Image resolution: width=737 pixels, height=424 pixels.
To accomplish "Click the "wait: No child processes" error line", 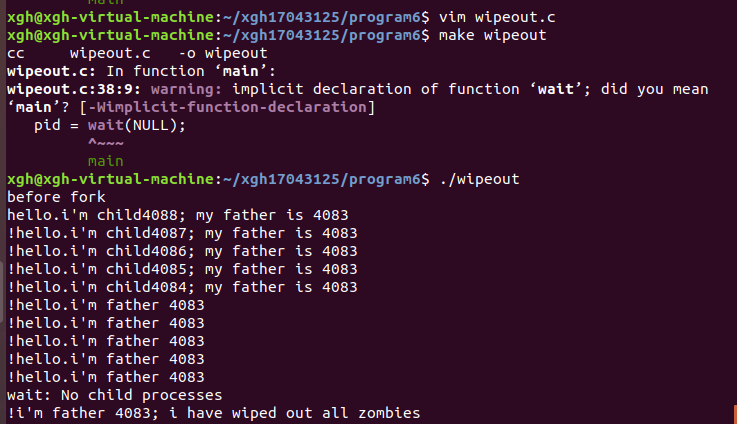I will 115,395.
